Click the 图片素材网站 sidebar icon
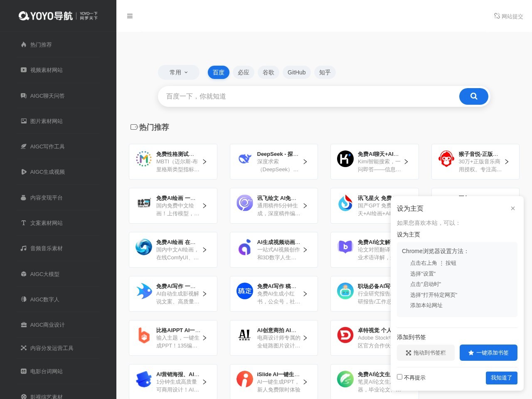 [24, 121]
